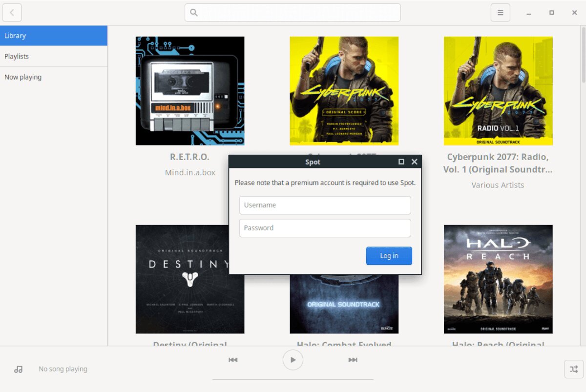
Task: Open the Cyberpunk Original Score album cover
Action: pyautogui.click(x=344, y=91)
